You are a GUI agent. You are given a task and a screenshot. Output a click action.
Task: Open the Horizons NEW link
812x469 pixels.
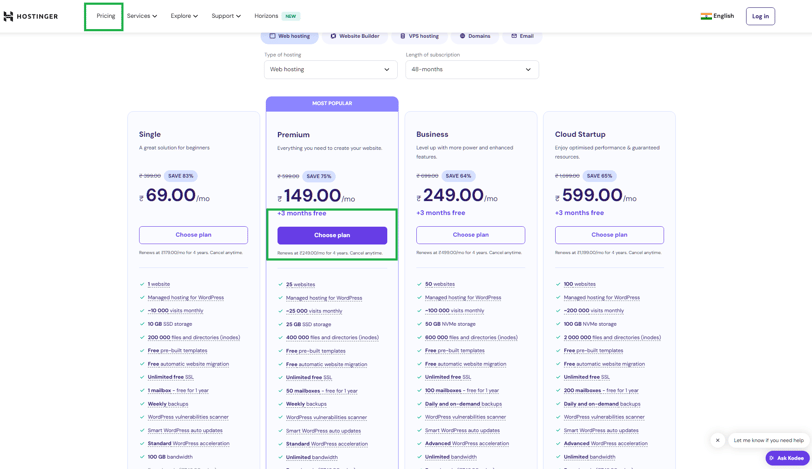pyautogui.click(x=277, y=16)
